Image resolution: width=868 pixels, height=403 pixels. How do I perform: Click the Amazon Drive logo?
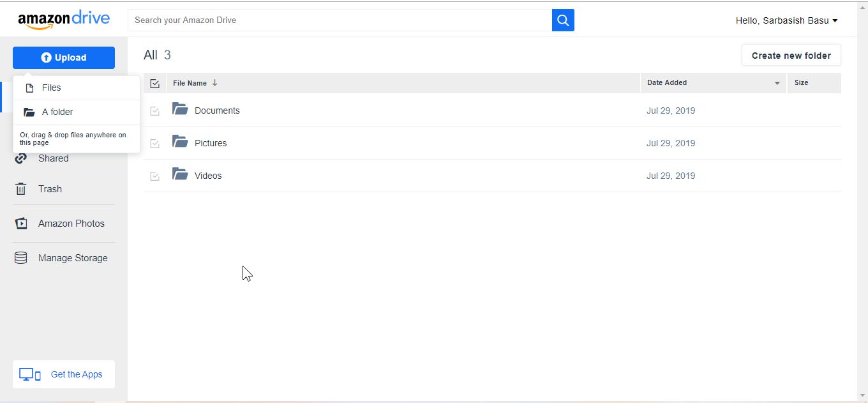tap(64, 19)
